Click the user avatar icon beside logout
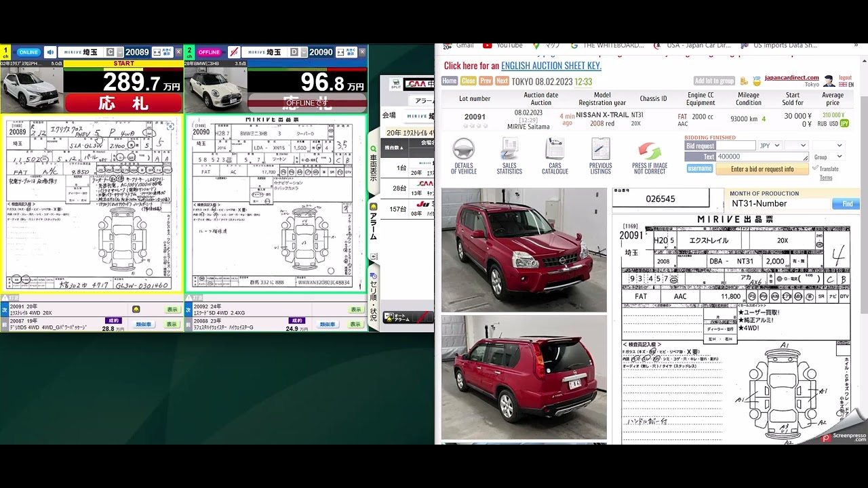This screenshot has width=868, height=488. (829, 81)
